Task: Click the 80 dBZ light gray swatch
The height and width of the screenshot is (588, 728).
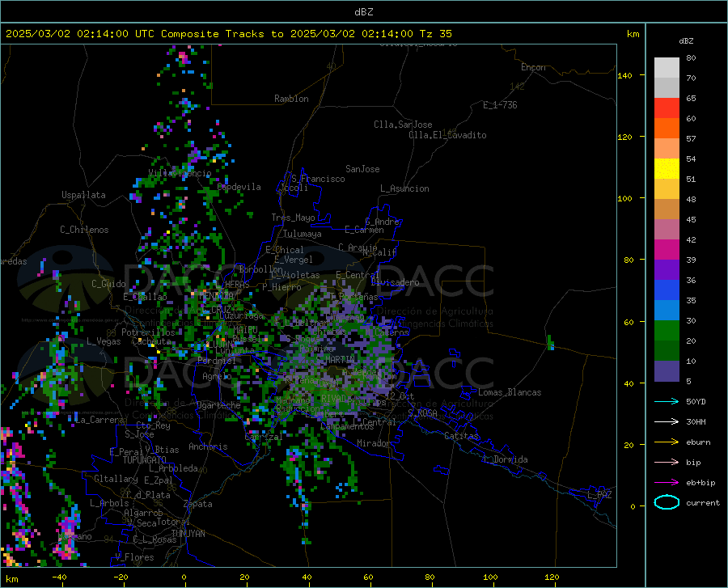Action: [667, 67]
